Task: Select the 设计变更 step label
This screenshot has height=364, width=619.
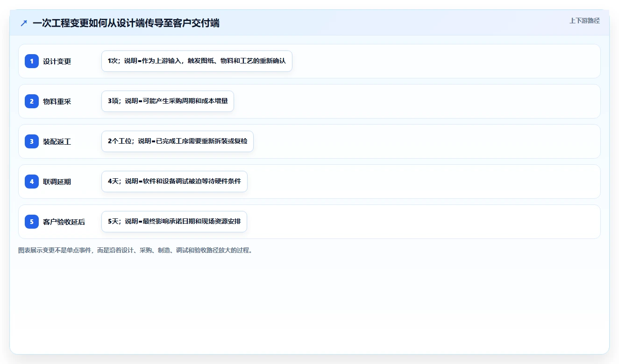Action: (57, 62)
